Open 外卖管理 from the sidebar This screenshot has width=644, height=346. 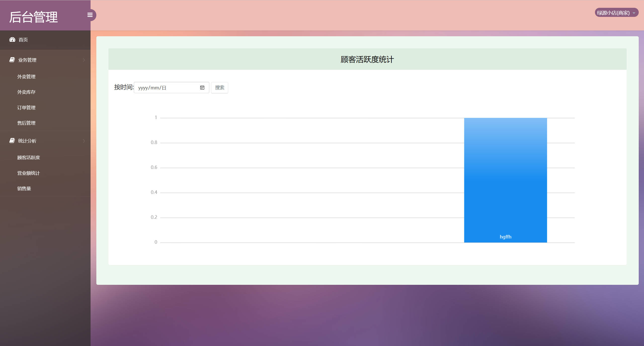(26, 77)
